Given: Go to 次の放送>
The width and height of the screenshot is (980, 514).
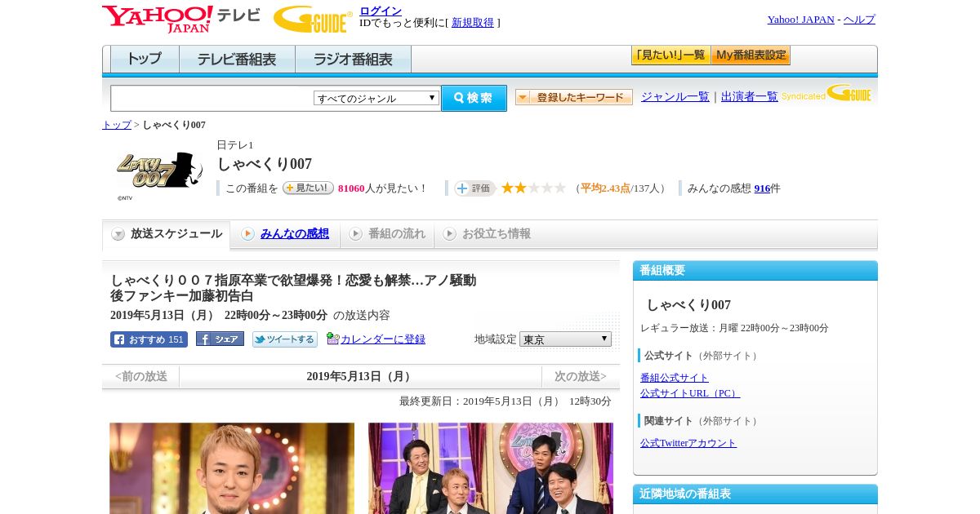Looking at the screenshot, I should click(x=581, y=377).
